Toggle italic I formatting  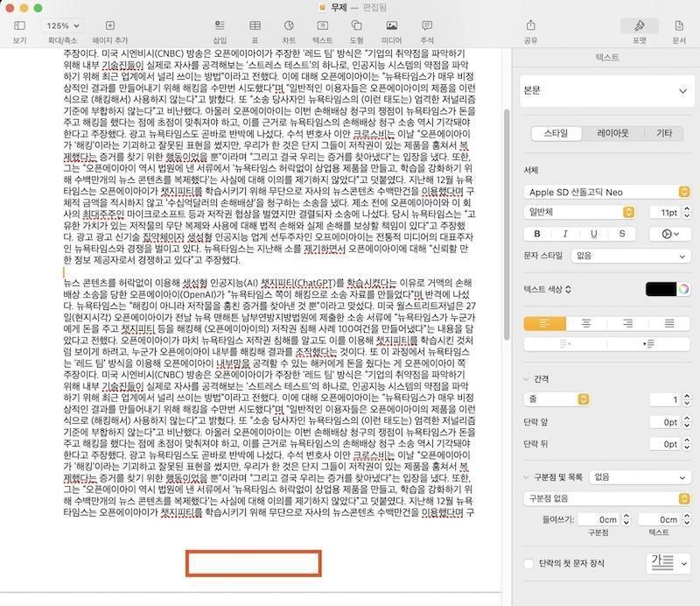[x=565, y=234]
